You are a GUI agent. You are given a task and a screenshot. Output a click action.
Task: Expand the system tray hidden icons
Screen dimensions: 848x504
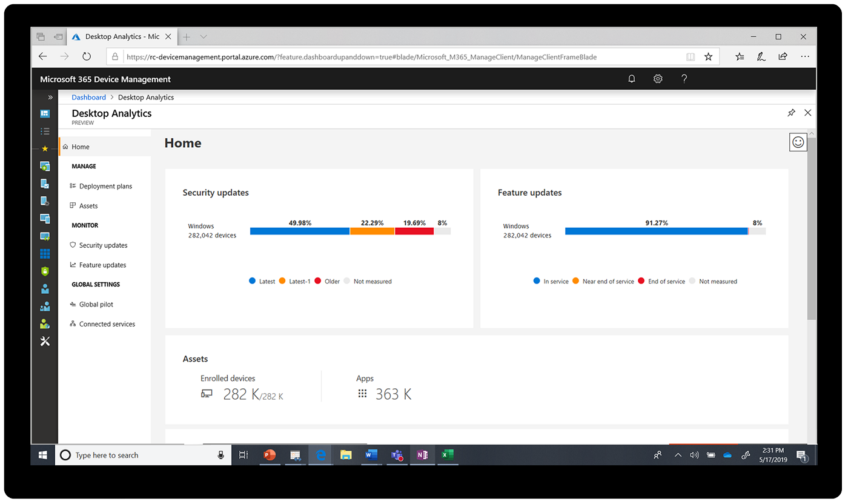(678, 455)
